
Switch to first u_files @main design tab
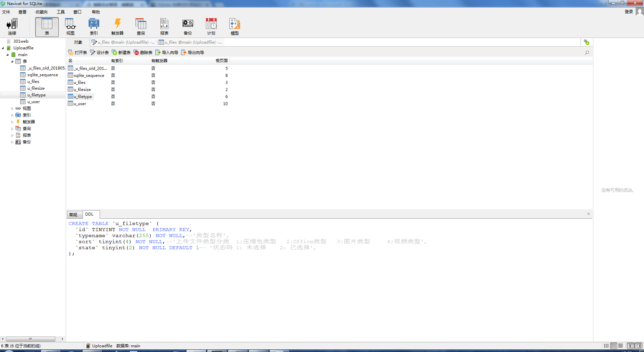pos(123,42)
